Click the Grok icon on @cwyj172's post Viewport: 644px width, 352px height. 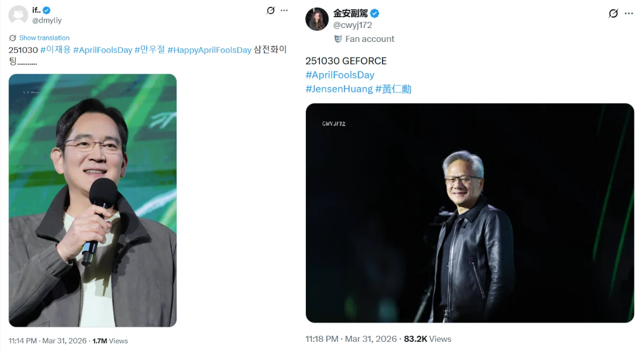[613, 13]
